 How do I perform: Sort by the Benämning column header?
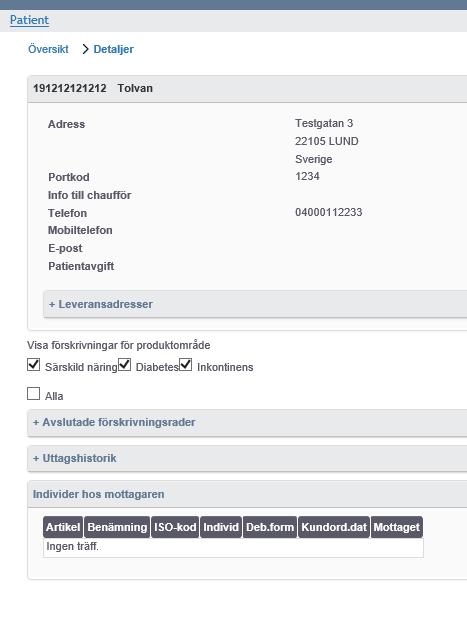(x=117, y=527)
